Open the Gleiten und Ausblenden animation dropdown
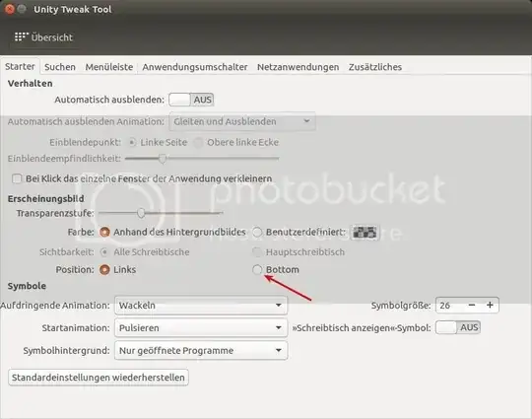The width and height of the screenshot is (532, 419). tap(242, 121)
